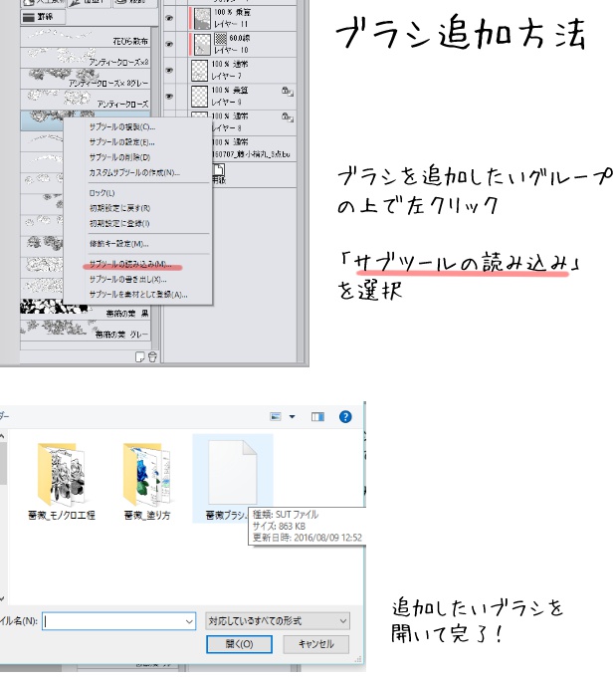616x678 pixels.
Task: Select the アンティークローズ×3 brush
Action: [x=86, y=58]
